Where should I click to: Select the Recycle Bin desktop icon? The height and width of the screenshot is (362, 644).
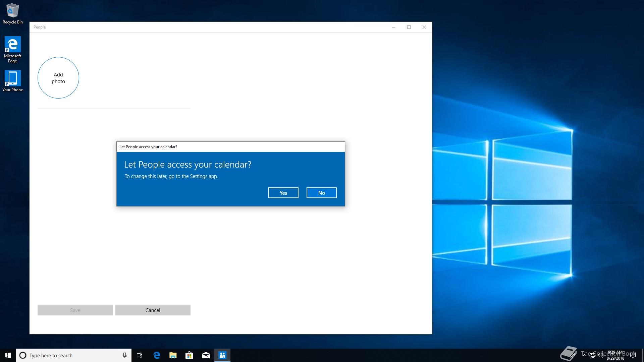tap(13, 14)
